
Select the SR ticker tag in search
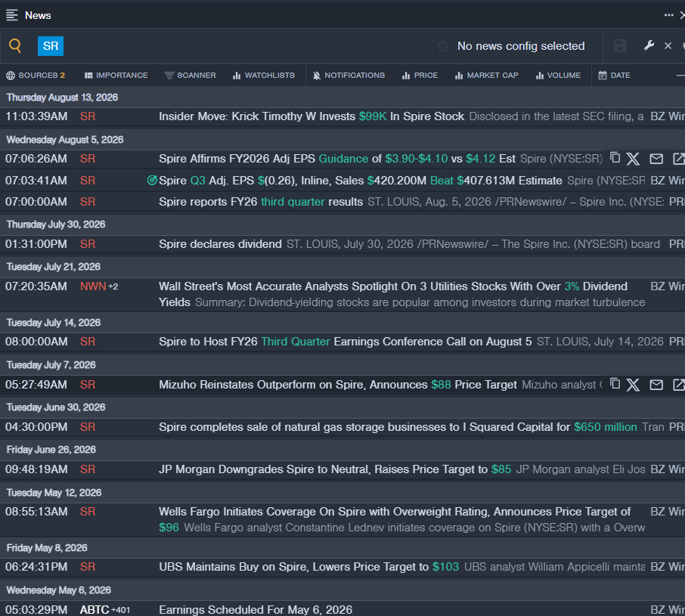click(x=51, y=46)
